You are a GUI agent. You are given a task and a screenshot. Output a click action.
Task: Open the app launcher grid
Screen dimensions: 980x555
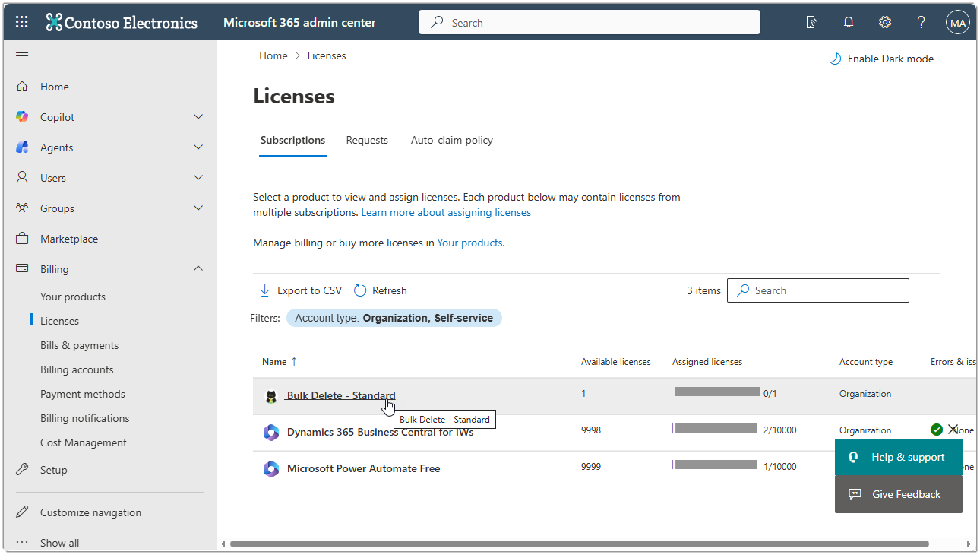(x=21, y=21)
